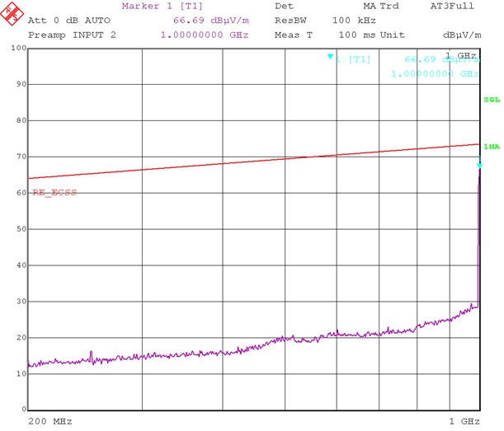Click the 1 GHz label inside the graph
This screenshot has width=504, height=431.
click(x=460, y=55)
